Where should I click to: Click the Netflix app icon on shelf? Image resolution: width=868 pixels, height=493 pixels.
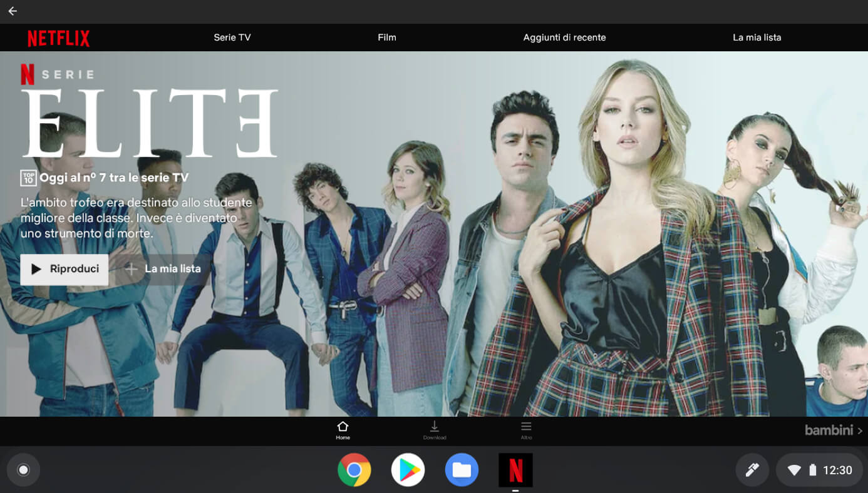tap(515, 470)
